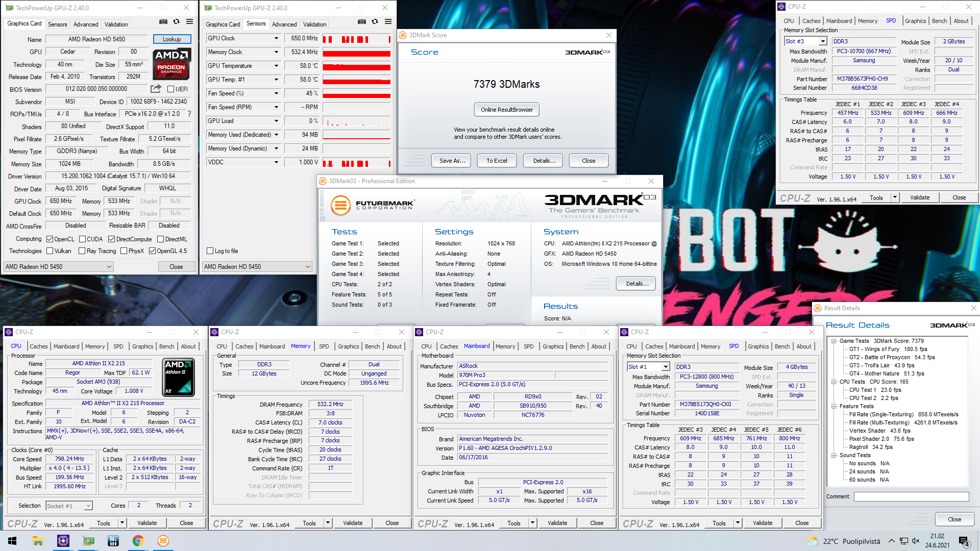Screen dimensions: 980x551
Task: Open the GPU Temperature sensor dropdown
Action: pos(276,66)
